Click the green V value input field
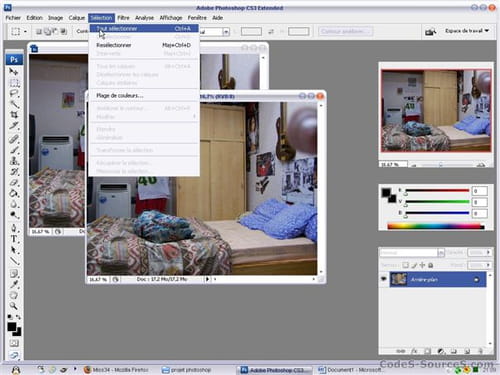 [x=480, y=202]
